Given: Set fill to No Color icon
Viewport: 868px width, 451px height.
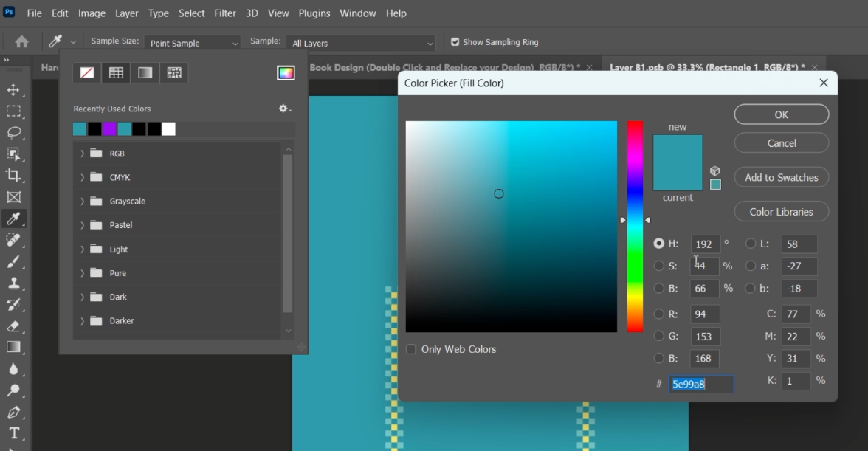Looking at the screenshot, I should coord(87,72).
